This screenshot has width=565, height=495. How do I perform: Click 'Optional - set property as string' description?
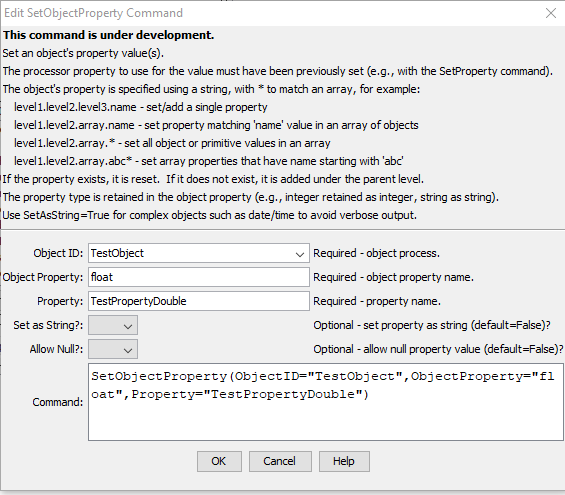click(432, 325)
